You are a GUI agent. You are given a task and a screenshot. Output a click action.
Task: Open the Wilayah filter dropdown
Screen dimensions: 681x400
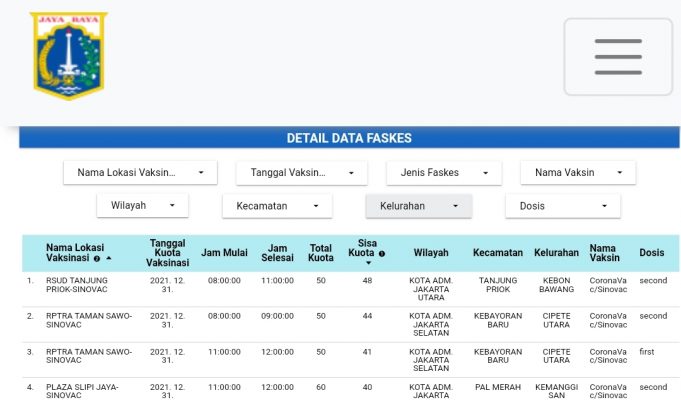[x=142, y=206]
